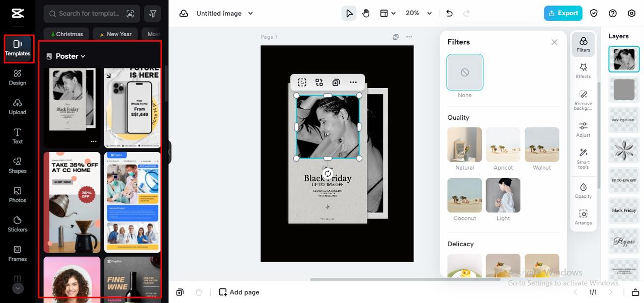
Task: Choose the Take 35% Off coffee template
Action: 72,202
